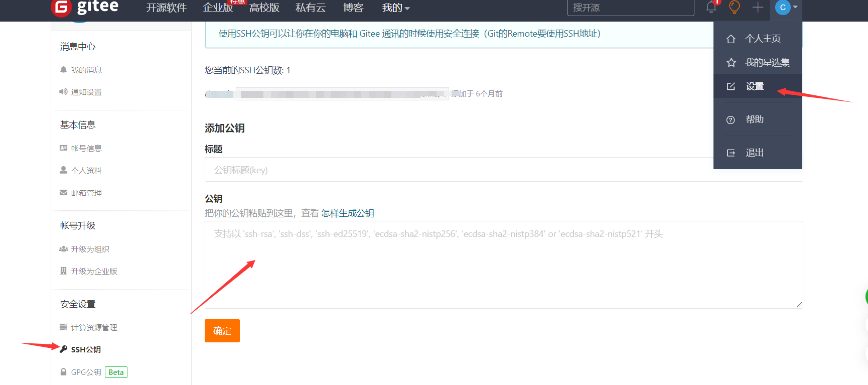Open the Gitee logo homepage
This screenshot has width=868, height=385.
click(85, 8)
